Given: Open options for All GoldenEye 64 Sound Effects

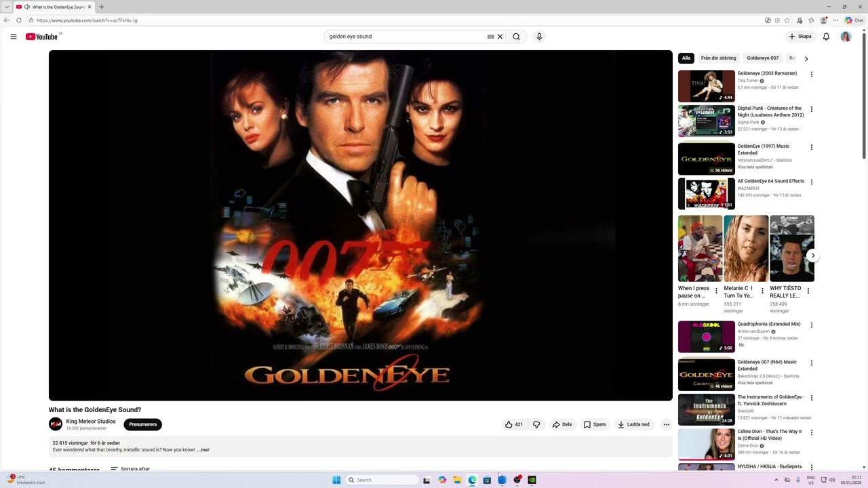Looking at the screenshot, I should [811, 182].
